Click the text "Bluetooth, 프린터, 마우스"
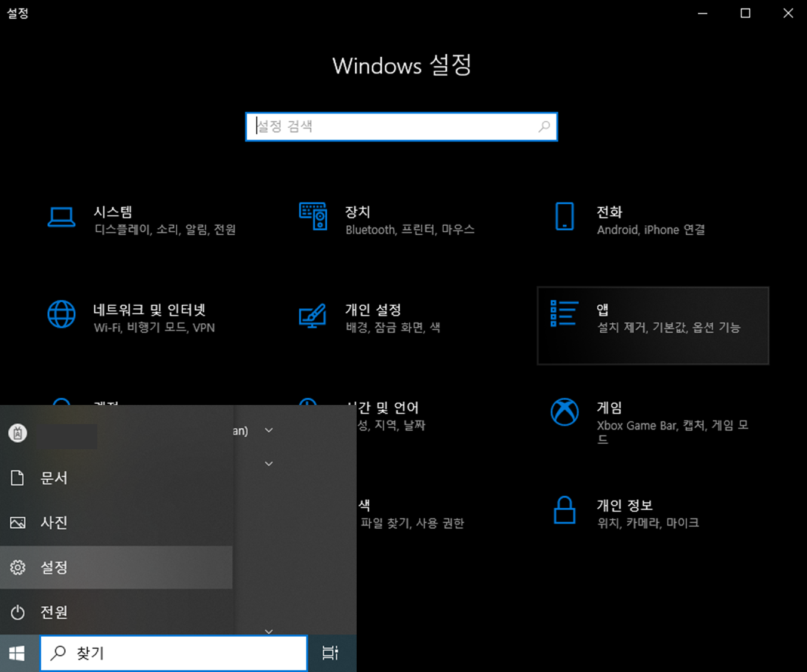Viewport: 807px width, 672px height. coord(410,230)
